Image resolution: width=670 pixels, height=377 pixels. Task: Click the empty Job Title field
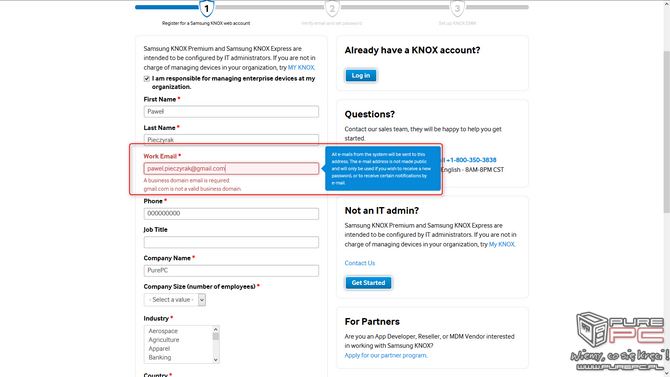click(x=231, y=242)
